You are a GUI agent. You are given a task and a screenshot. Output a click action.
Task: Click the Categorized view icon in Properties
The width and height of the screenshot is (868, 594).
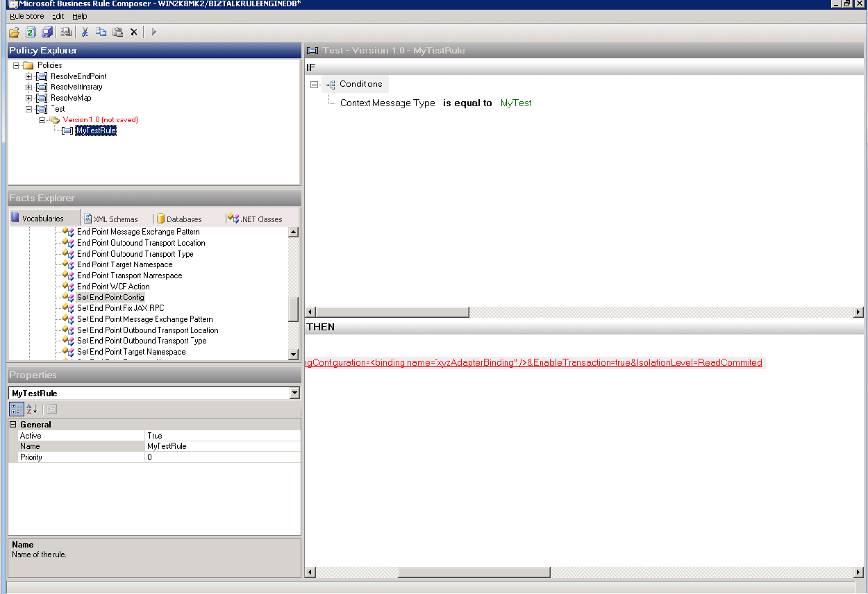[16, 409]
